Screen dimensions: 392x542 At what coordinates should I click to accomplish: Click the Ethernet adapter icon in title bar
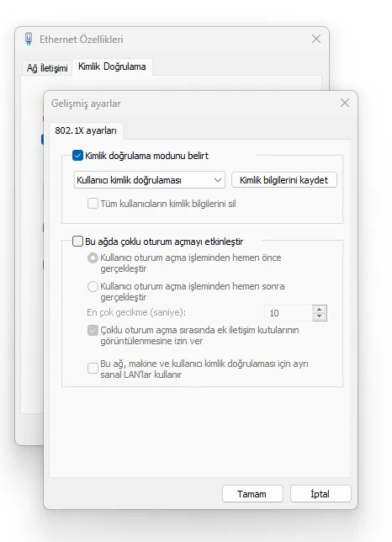click(x=29, y=39)
